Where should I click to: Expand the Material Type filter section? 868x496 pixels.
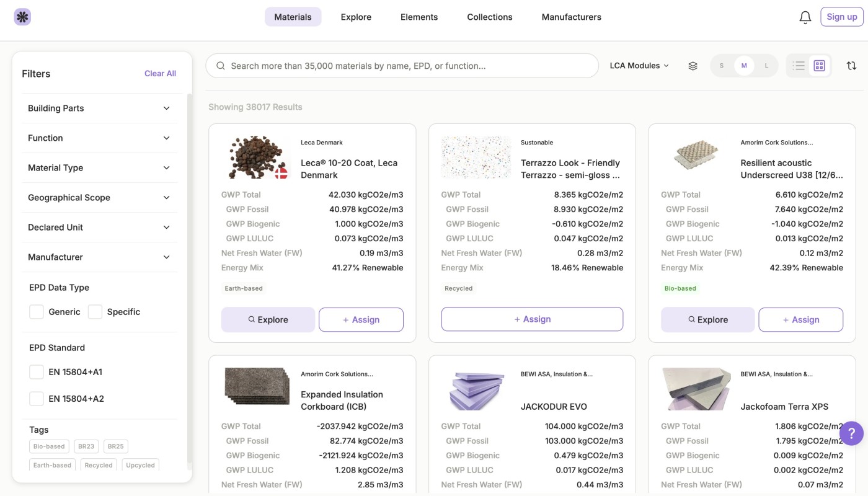99,167
